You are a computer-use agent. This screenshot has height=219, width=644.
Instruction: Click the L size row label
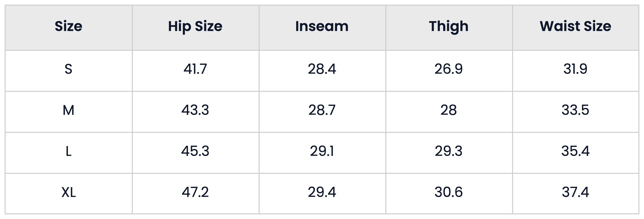tap(68, 151)
